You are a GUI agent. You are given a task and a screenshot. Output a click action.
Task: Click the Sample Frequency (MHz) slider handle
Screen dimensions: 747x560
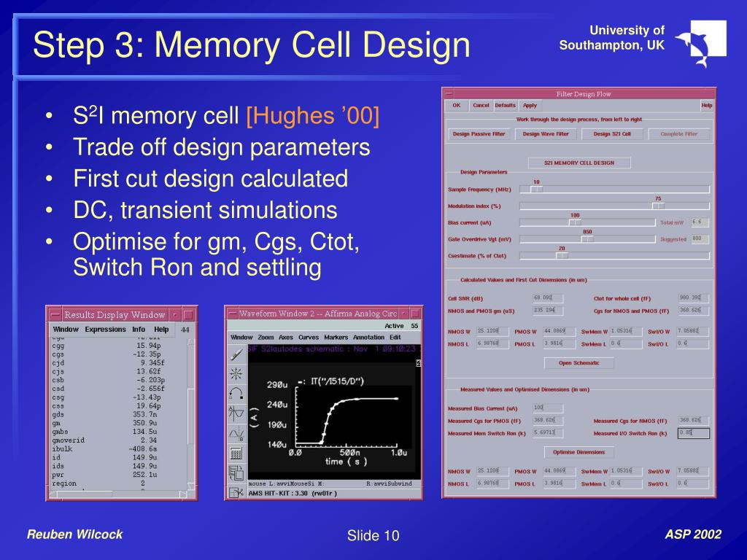click(536, 189)
